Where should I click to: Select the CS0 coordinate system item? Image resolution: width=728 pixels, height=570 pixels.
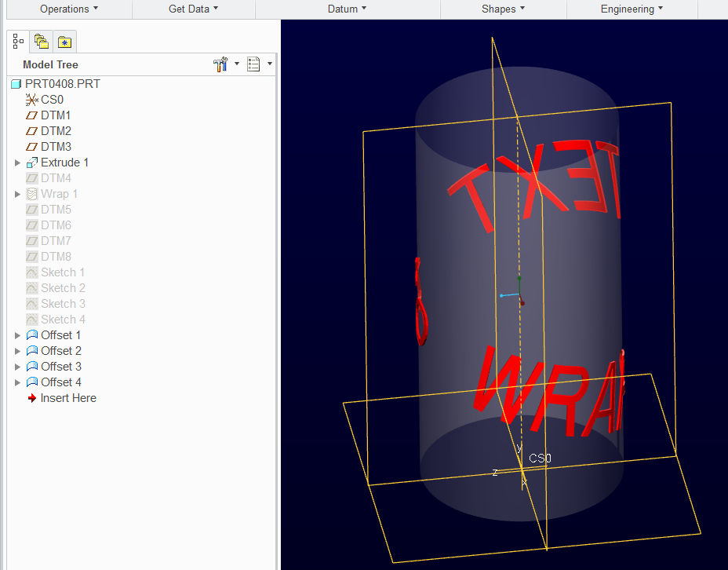click(x=52, y=100)
